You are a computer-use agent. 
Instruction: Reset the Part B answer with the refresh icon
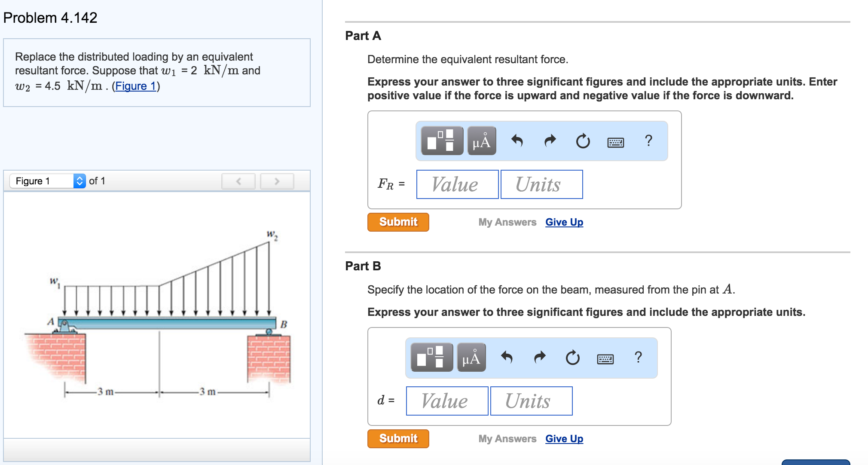(x=572, y=358)
